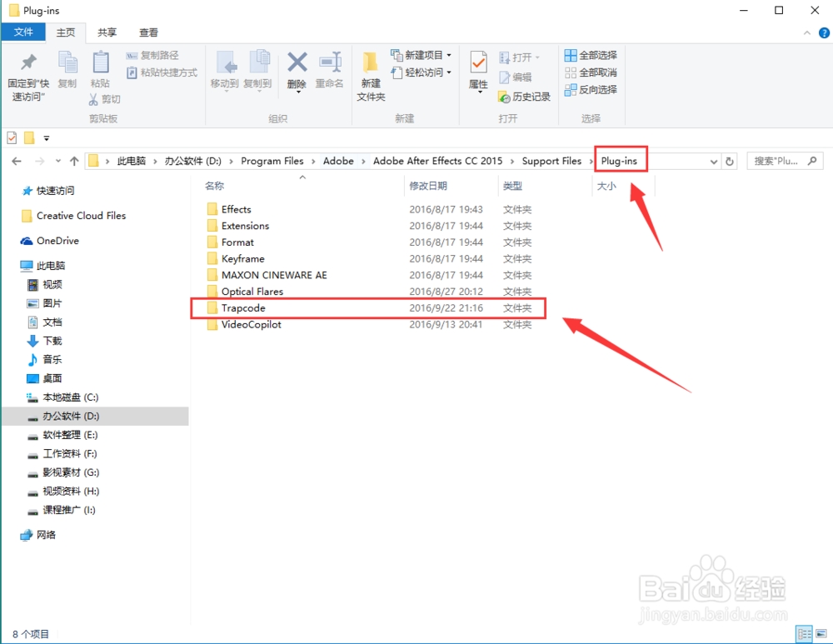Sort by the 类型 (Type) column header

[x=512, y=186]
